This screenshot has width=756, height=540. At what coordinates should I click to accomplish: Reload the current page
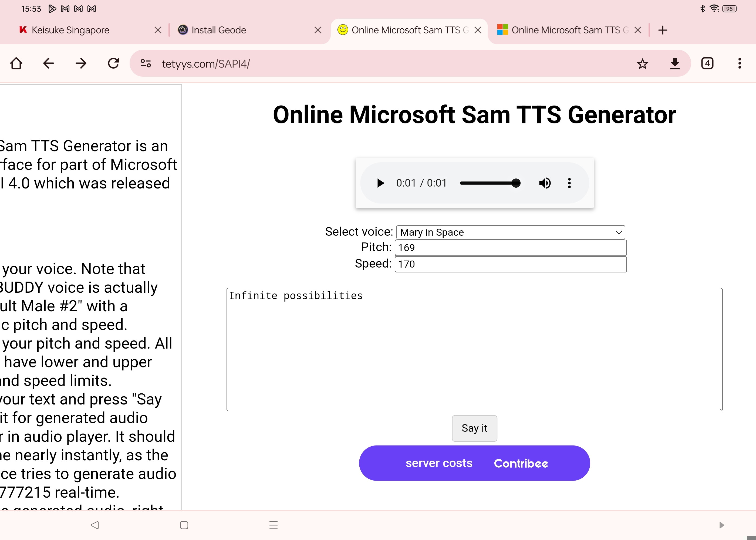pos(113,63)
